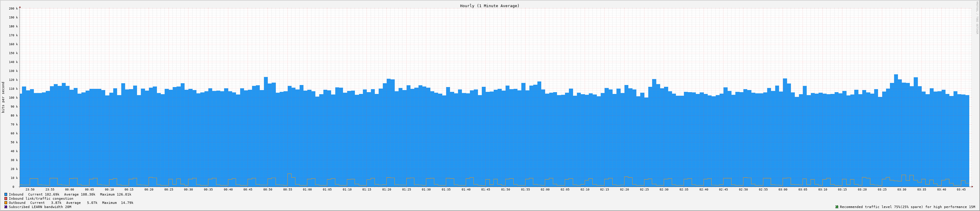Click the blue Inbound legend swatch

pos(6,194)
